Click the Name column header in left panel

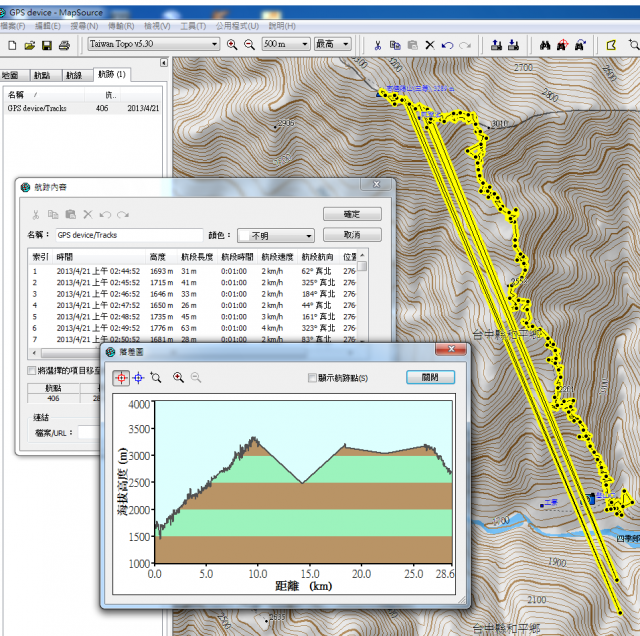pos(44,95)
